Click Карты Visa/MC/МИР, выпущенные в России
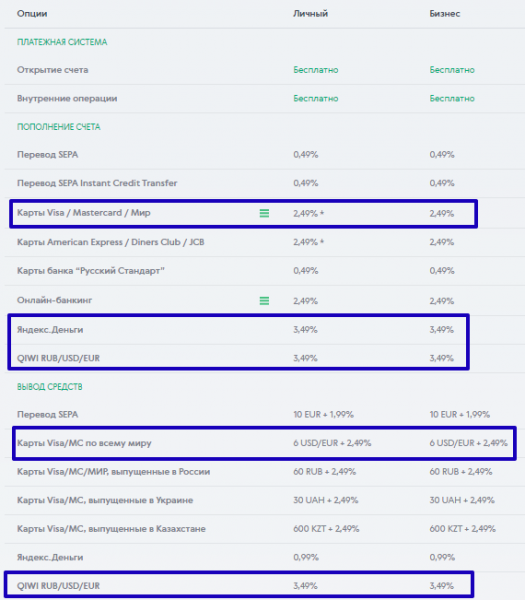The height and width of the screenshot is (600, 525). click(x=113, y=472)
